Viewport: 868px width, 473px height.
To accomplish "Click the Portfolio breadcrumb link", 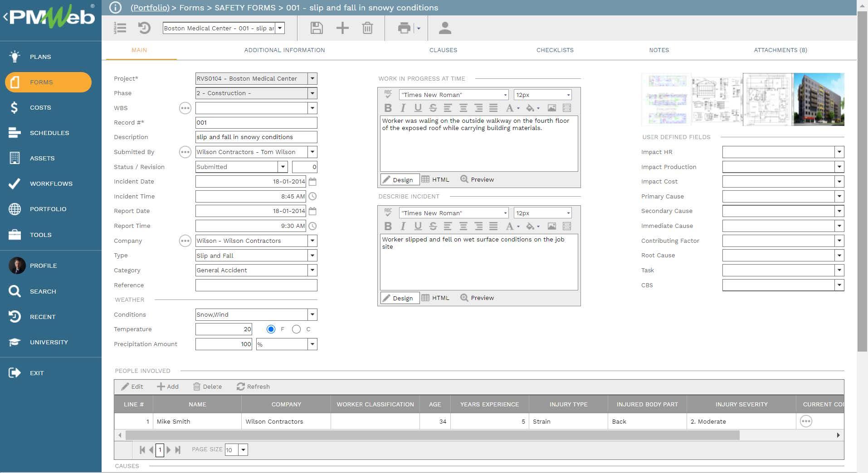I will pyautogui.click(x=150, y=8).
